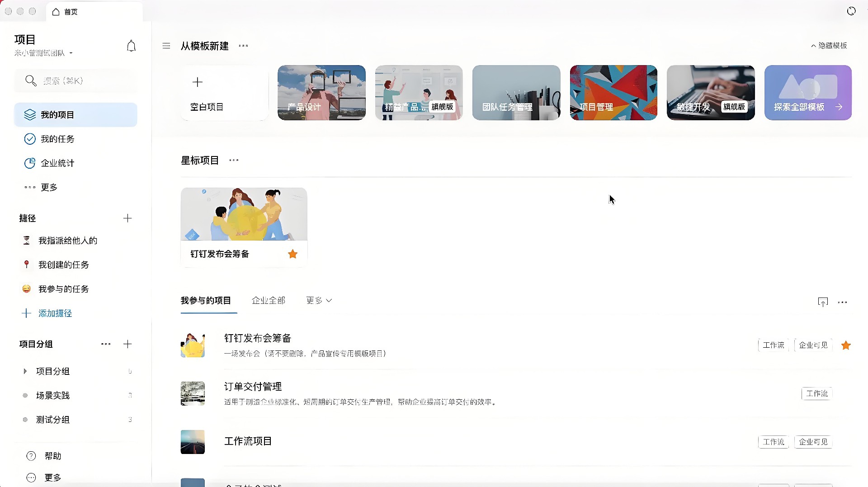Open the Help icon in sidebar
The image size is (868, 487).
coord(31,456)
